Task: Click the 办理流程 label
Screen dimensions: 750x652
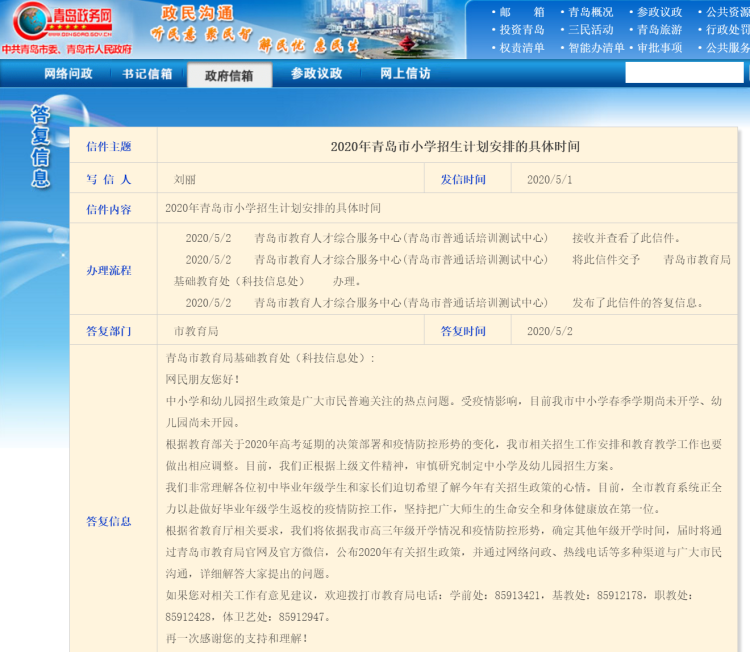Action: click(x=109, y=270)
